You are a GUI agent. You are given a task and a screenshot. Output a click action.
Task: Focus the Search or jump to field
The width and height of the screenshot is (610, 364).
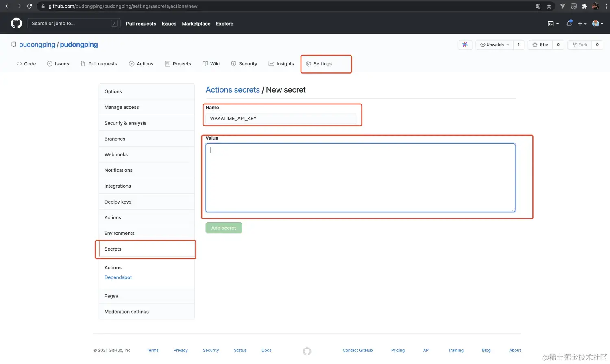74,24
